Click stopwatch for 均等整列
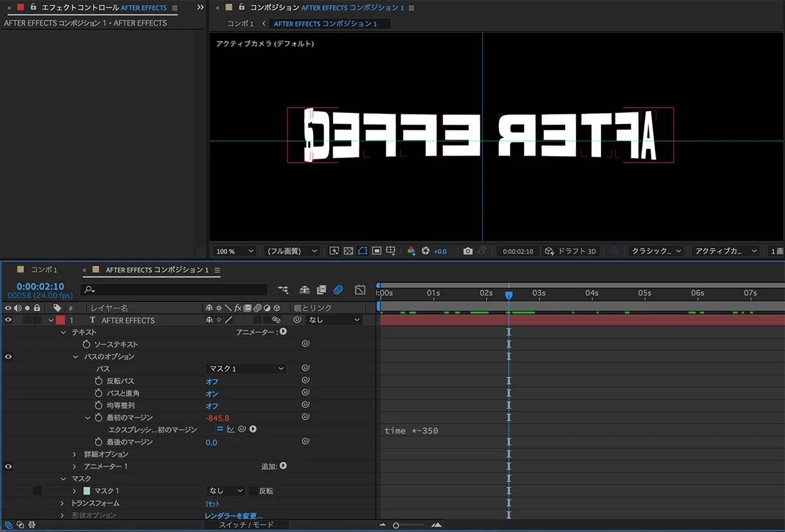This screenshot has height=532, width=785. click(x=98, y=405)
